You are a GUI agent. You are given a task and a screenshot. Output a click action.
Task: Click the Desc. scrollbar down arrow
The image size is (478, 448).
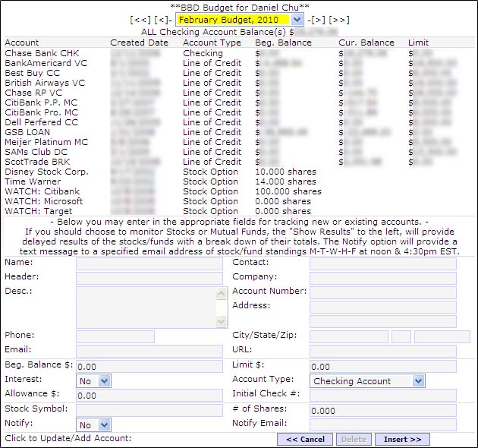pyautogui.click(x=221, y=321)
